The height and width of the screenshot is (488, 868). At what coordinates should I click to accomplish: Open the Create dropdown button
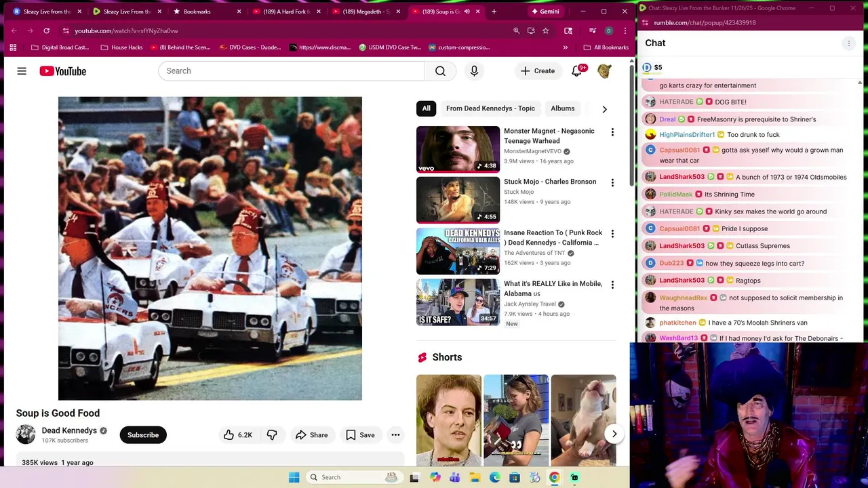pos(537,71)
